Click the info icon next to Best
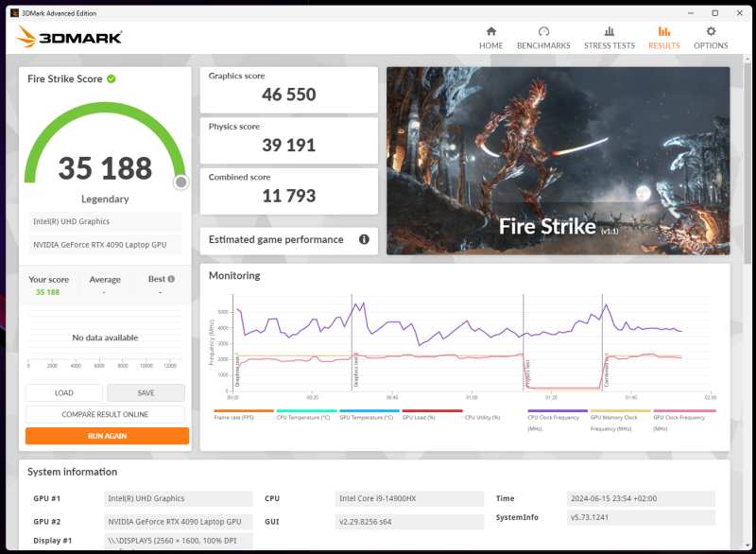 coord(171,279)
